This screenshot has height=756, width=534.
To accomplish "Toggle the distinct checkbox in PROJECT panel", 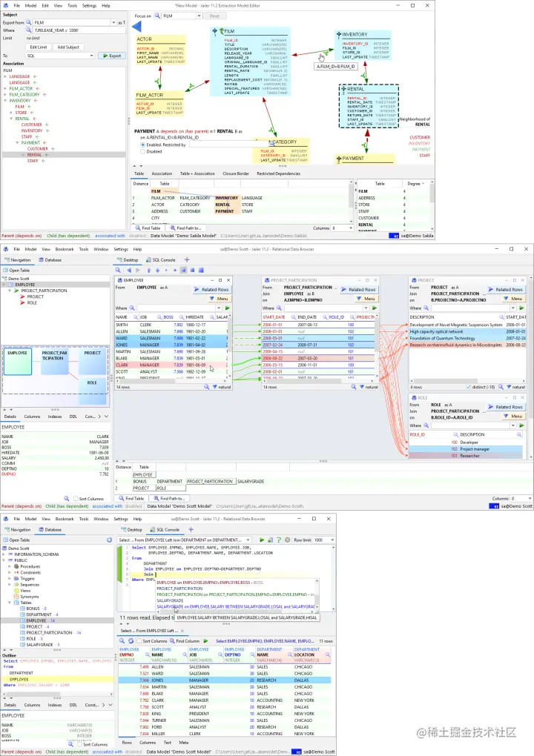I will pyautogui.click(x=469, y=387).
